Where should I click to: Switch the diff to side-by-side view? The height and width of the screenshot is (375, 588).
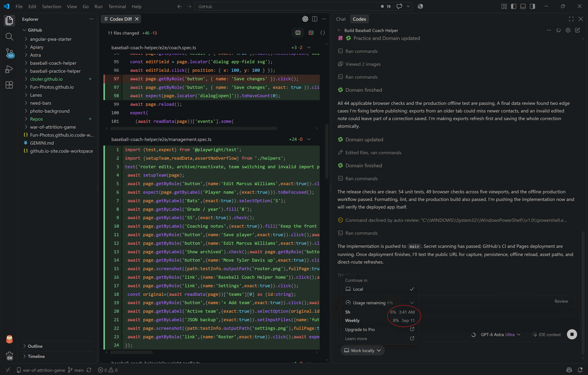tap(311, 33)
